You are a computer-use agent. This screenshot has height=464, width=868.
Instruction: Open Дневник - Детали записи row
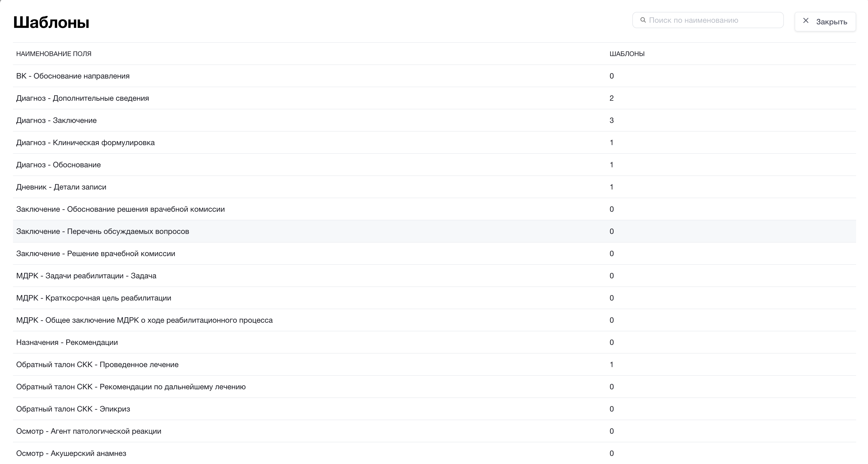point(61,187)
